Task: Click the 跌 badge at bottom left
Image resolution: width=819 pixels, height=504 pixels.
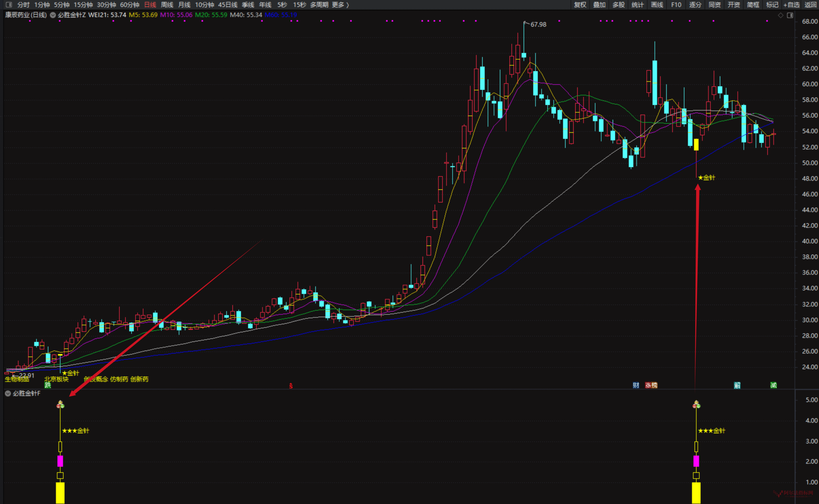Action: click(x=48, y=385)
